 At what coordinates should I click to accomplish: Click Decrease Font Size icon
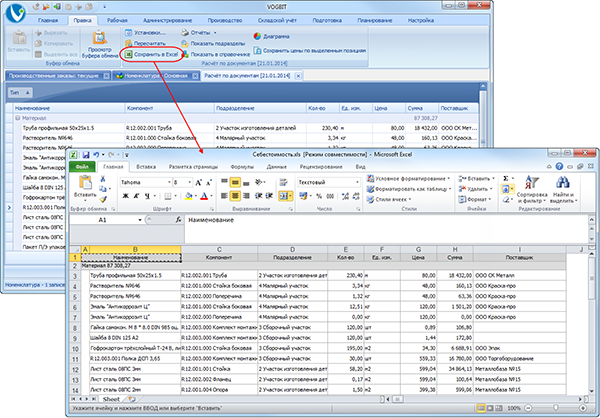209,183
